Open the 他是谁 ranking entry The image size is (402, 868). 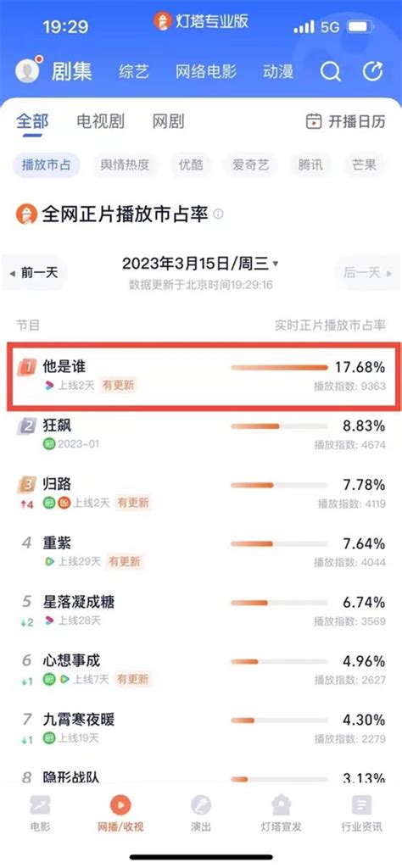(x=201, y=376)
